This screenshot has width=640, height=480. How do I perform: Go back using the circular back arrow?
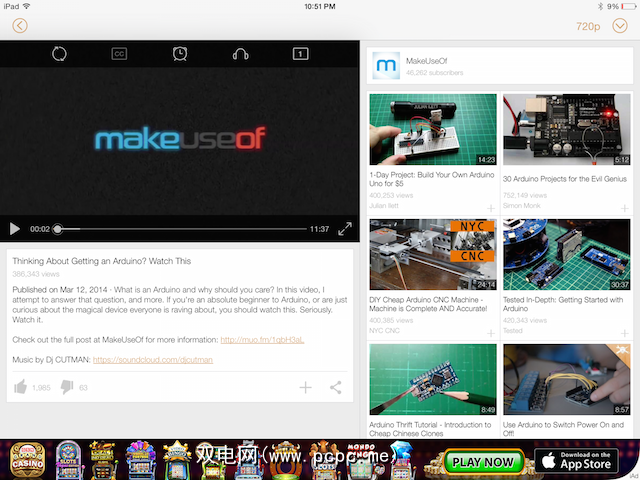tap(20, 26)
